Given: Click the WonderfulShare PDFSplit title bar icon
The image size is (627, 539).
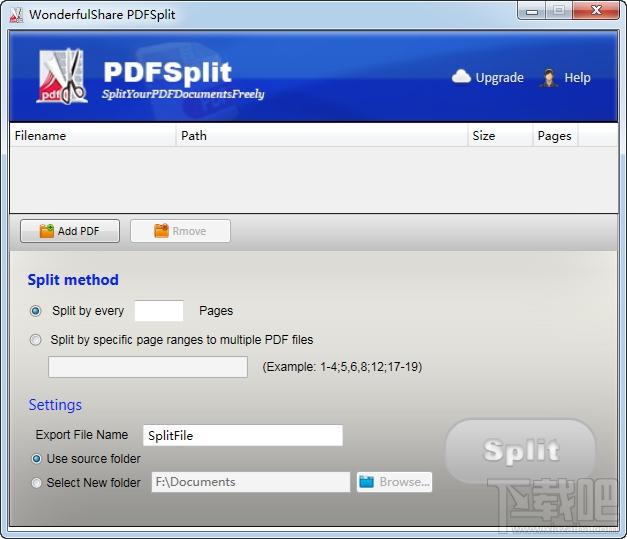Looking at the screenshot, I should (x=16, y=15).
